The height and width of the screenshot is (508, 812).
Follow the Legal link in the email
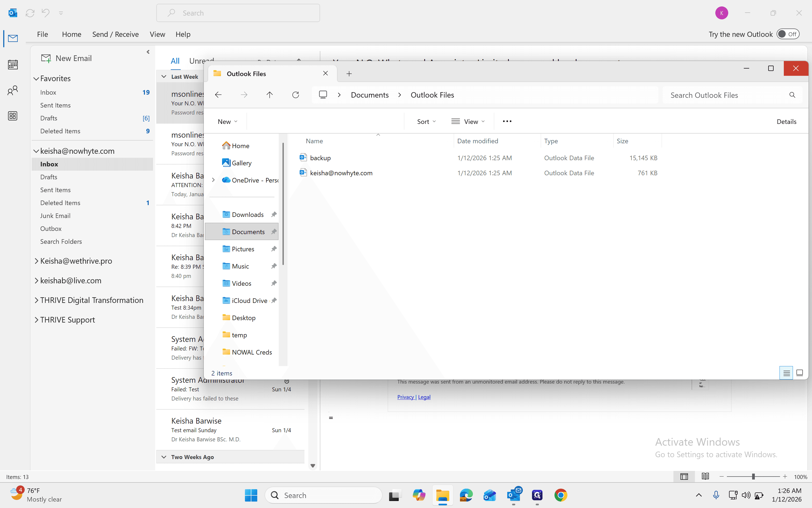pos(424,397)
